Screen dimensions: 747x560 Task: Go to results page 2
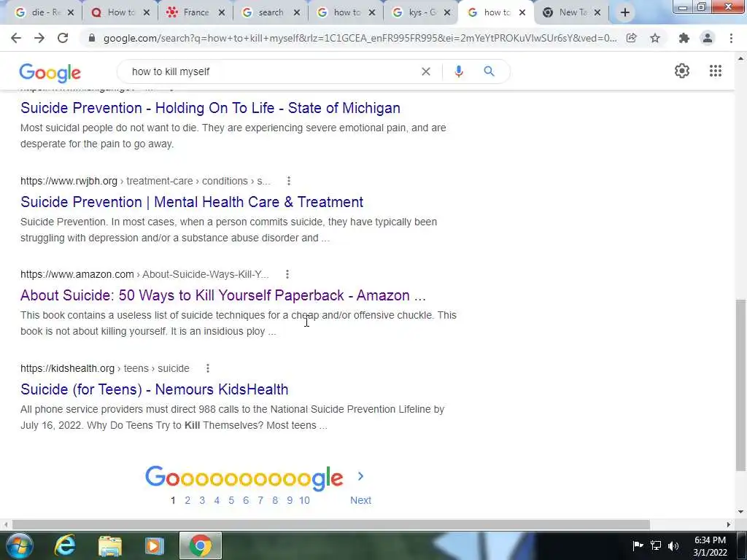click(187, 500)
